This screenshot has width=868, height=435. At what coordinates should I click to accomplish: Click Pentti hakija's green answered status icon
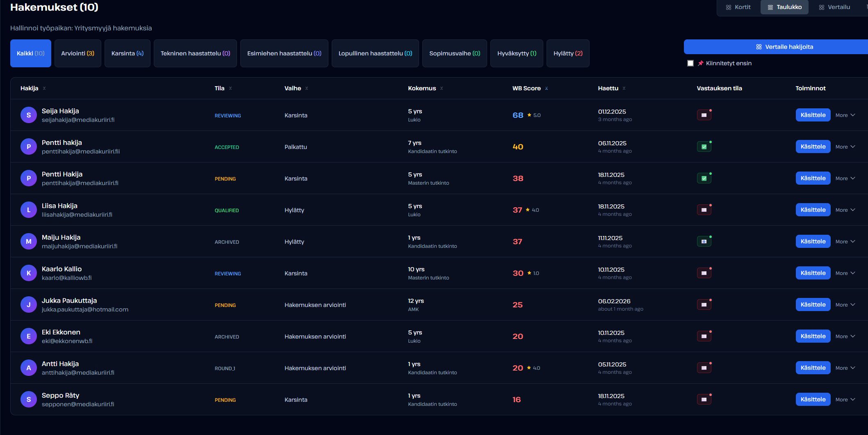(704, 147)
